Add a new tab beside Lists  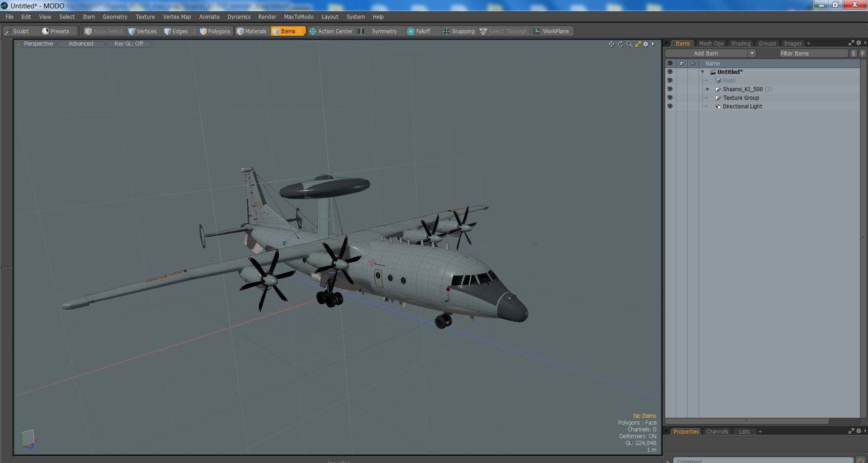pos(760,432)
